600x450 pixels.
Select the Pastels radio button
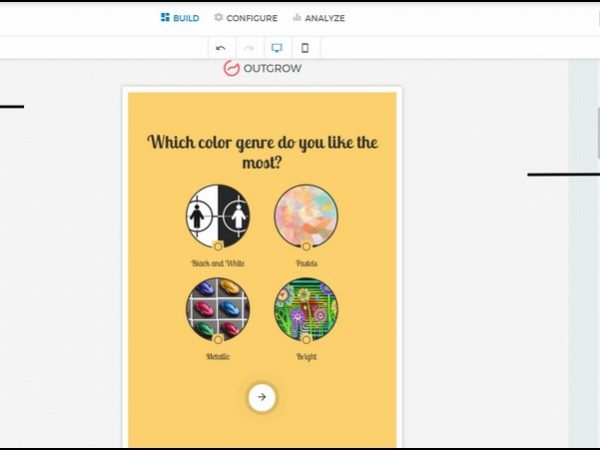click(306, 246)
